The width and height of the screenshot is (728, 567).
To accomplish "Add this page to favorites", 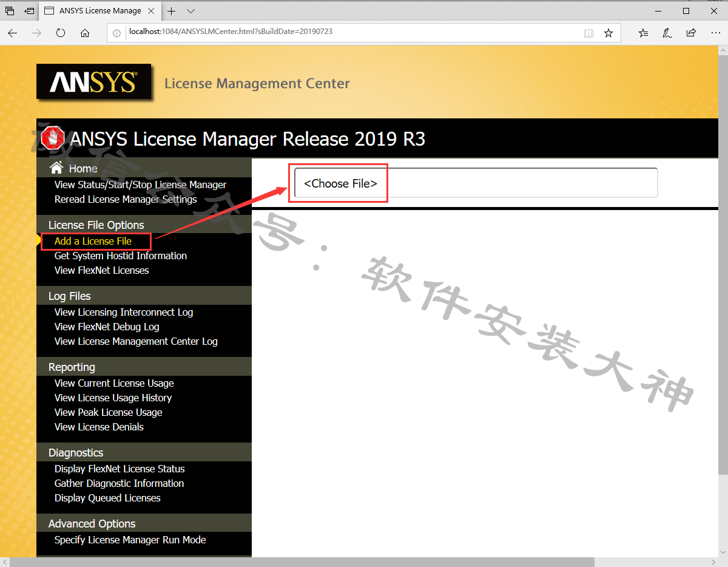I will pyautogui.click(x=608, y=33).
